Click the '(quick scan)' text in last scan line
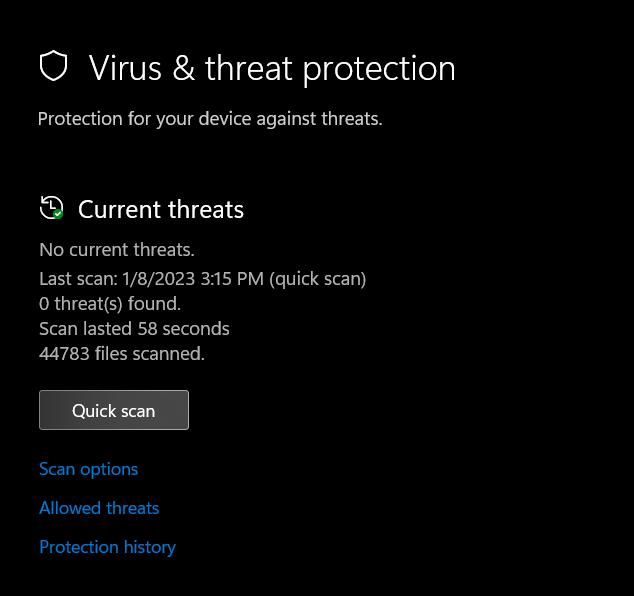The width and height of the screenshot is (634, 596). pos(318,279)
